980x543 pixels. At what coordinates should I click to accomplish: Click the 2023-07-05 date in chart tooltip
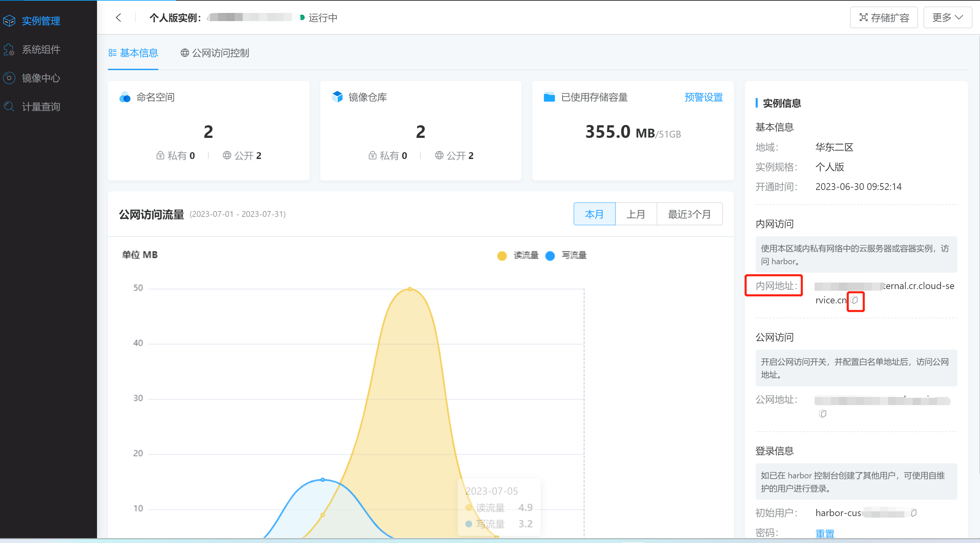point(492,491)
